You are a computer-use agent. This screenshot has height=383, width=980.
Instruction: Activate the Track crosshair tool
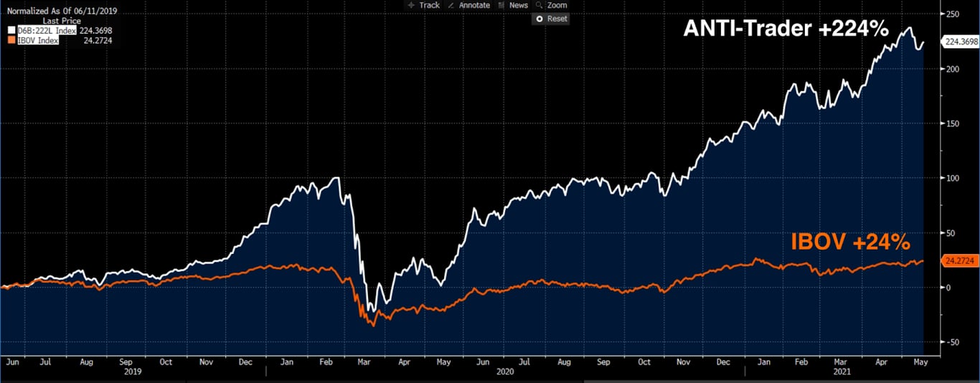click(423, 5)
